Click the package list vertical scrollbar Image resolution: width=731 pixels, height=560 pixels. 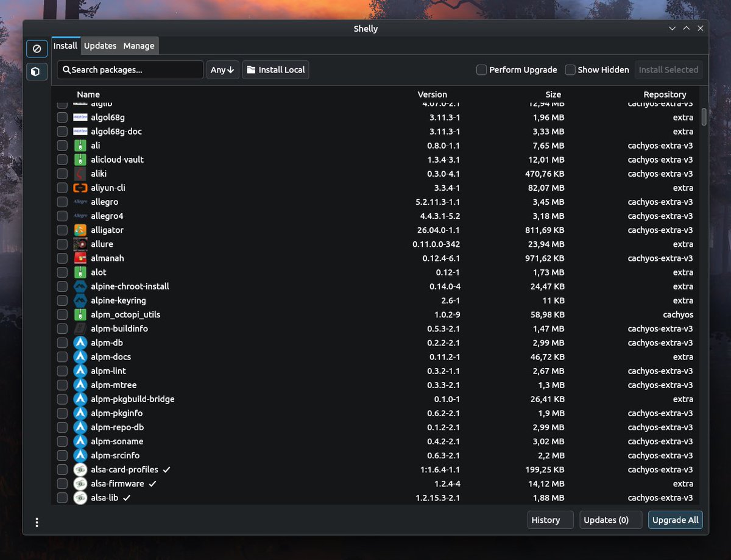704,117
